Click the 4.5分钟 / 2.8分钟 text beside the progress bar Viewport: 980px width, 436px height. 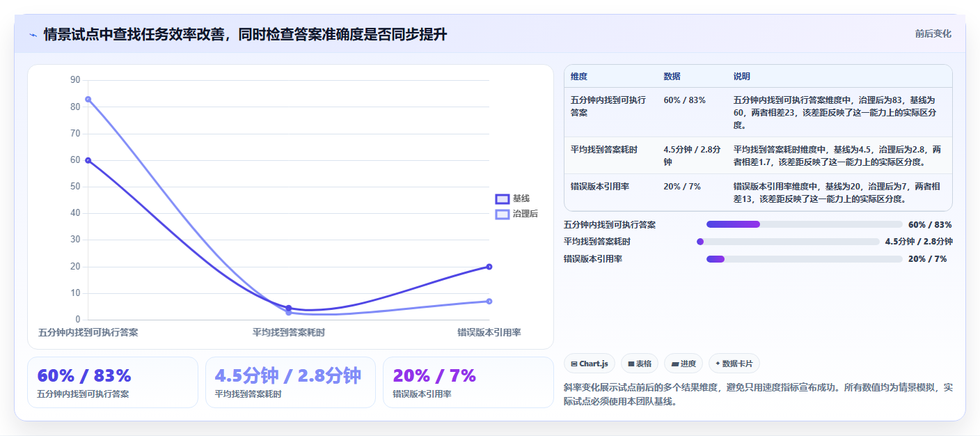coord(919,242)
